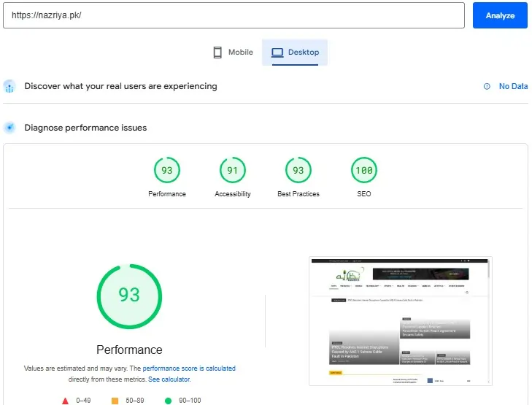Click the SEO label
Viewport: 532px width, 405px height.
[364, 194]
